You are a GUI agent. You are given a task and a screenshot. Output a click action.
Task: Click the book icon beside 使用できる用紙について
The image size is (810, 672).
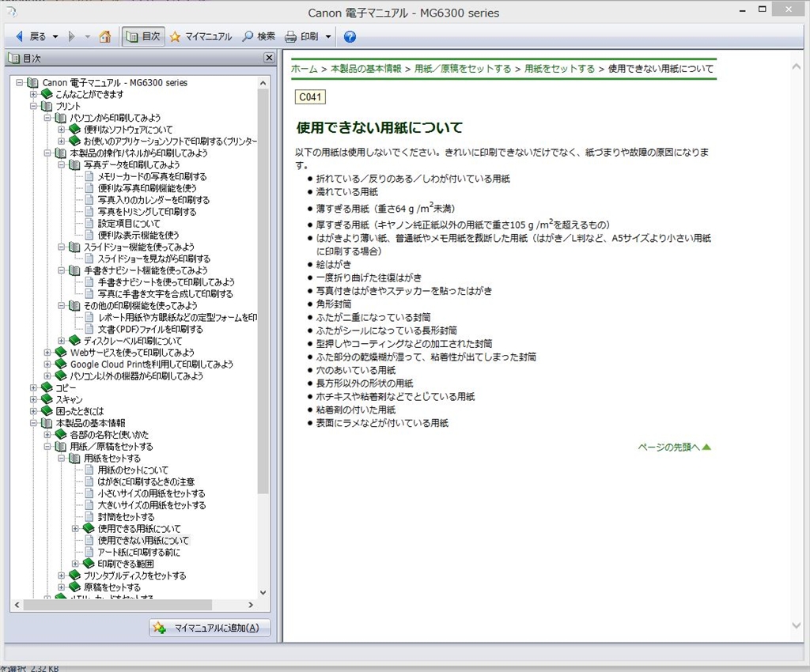tap(89, 528)
